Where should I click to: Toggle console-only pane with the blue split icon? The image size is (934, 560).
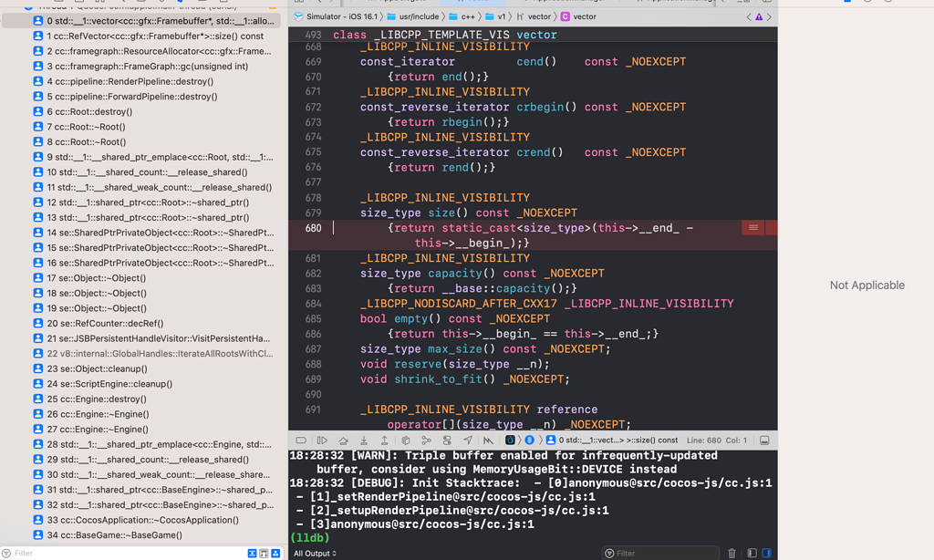(767, 552)
